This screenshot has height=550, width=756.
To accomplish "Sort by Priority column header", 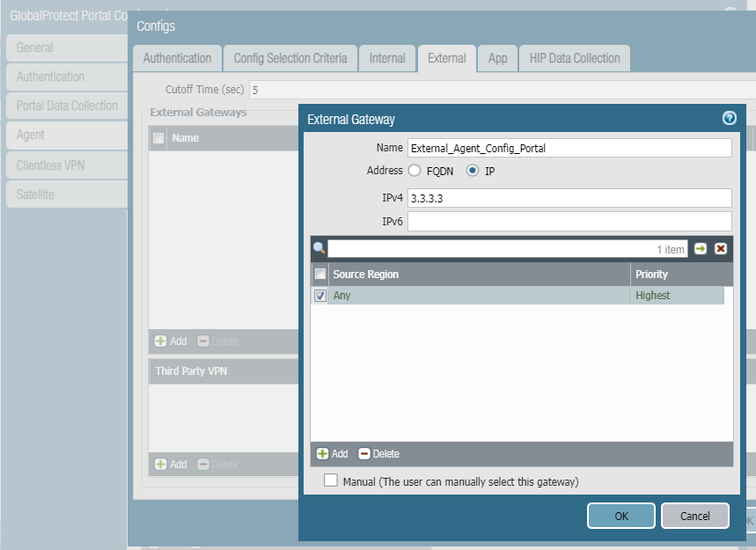I will pos(681,275).
